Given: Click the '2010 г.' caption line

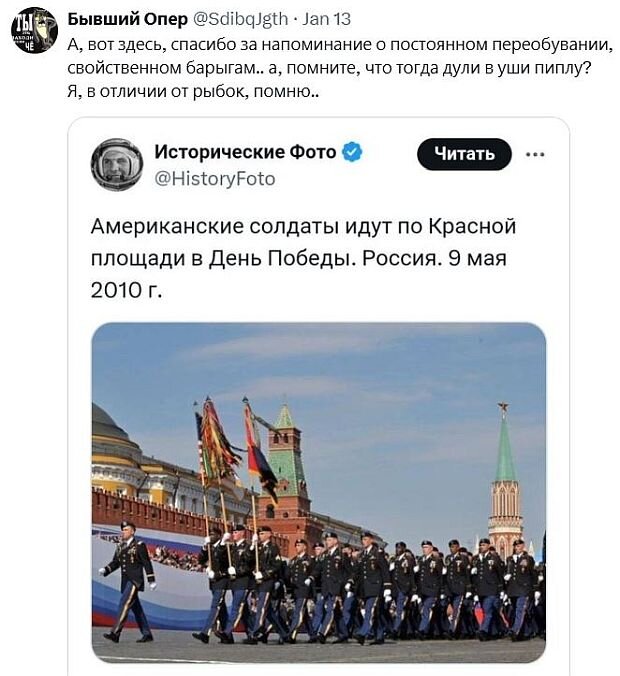Looking at the screenshot, I should click(126, 290).
